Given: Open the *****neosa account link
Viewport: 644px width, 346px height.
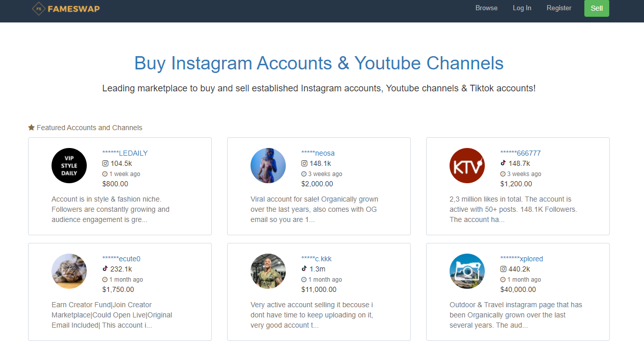Looking at the screenshot, I should pyautogui.click(x=318, y=153).
